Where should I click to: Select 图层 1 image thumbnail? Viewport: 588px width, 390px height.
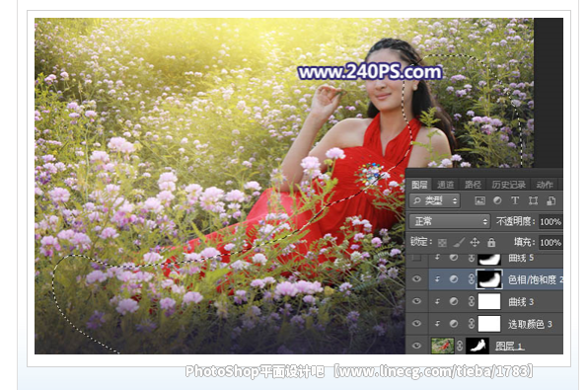443,346
